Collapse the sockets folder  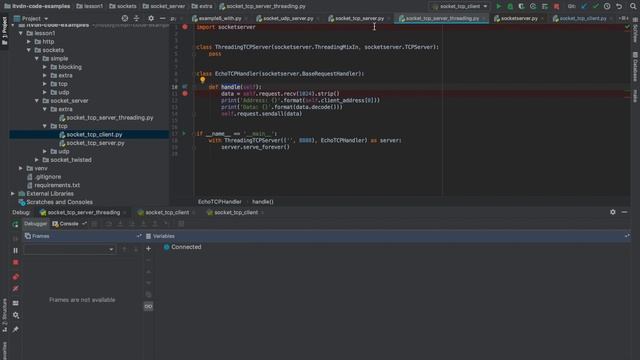pos(29,50)
